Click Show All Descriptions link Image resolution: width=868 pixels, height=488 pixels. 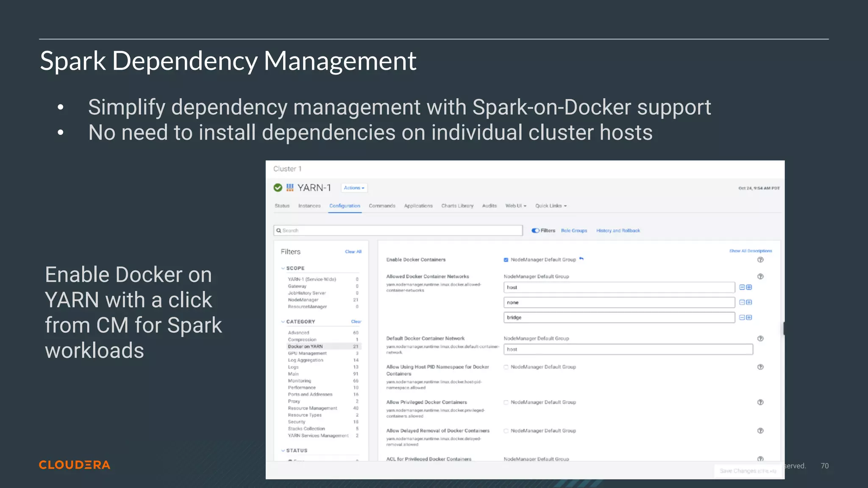click(751, 251)
